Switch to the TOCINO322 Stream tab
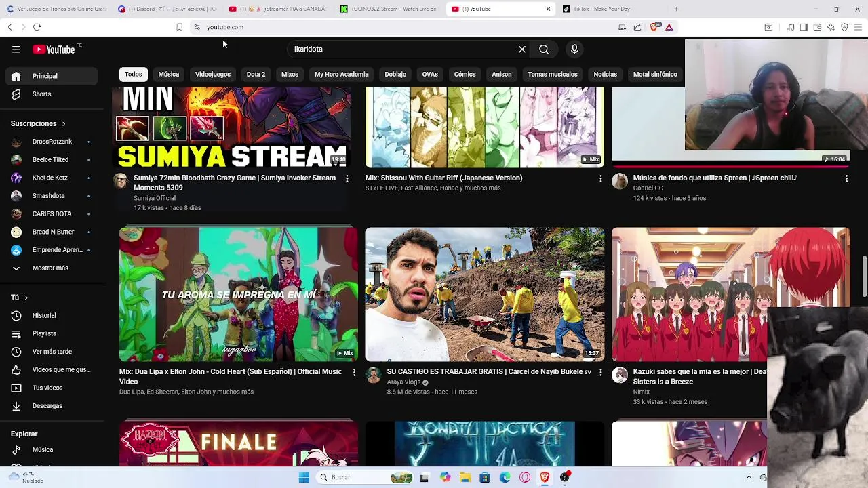Viewport: 868px width, 488px height. [x=389, y=9]
